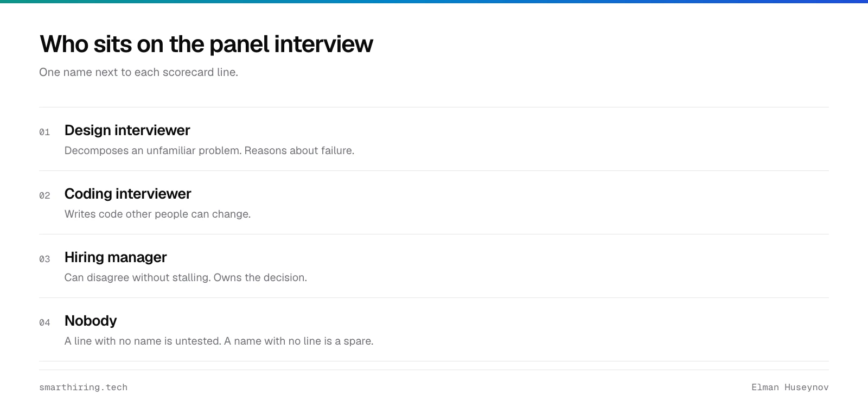
Task: Click text 'Writes code other people can change.'
Action: click(157, 214)
